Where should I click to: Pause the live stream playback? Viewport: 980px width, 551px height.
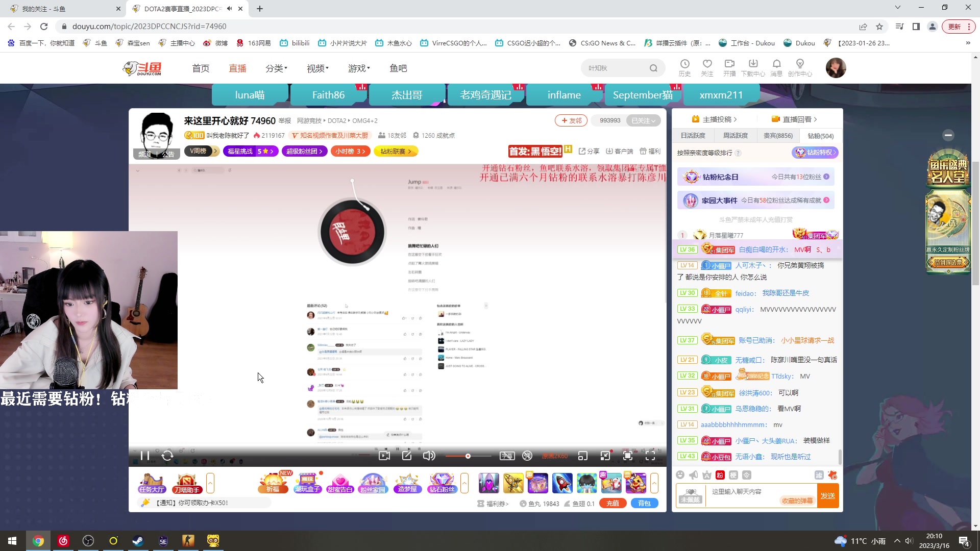point(144,456)
